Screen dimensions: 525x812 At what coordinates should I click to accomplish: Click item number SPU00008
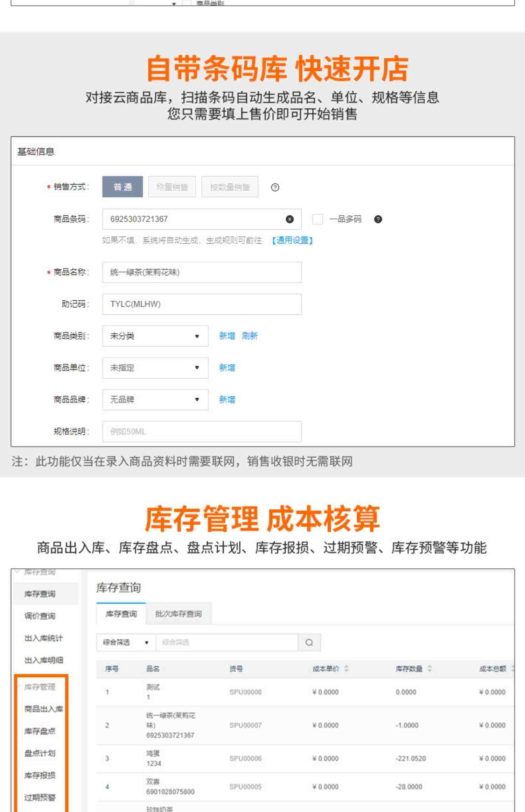[x=245, y=692]
